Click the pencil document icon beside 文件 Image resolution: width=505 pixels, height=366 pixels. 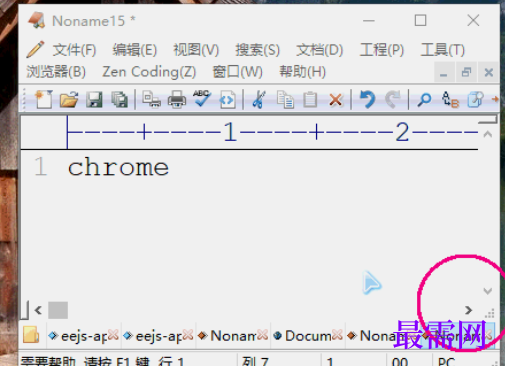(35, 50)
